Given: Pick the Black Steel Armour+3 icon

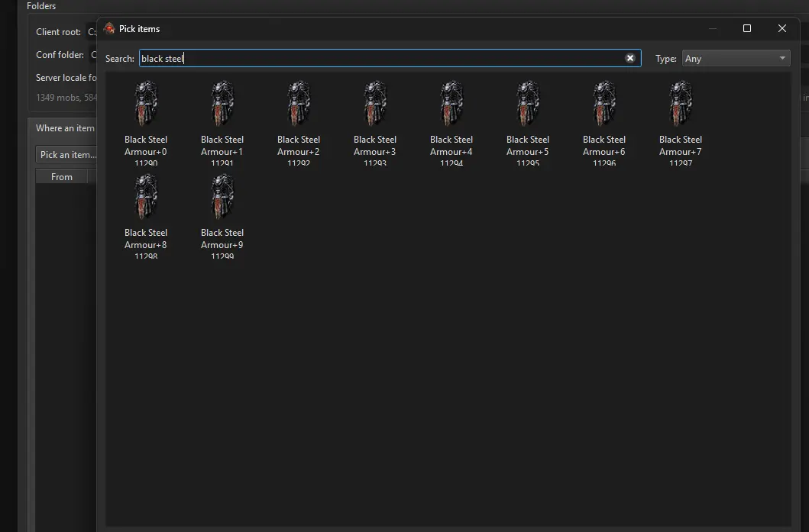Looking at the screenshot, I should 375,103.
